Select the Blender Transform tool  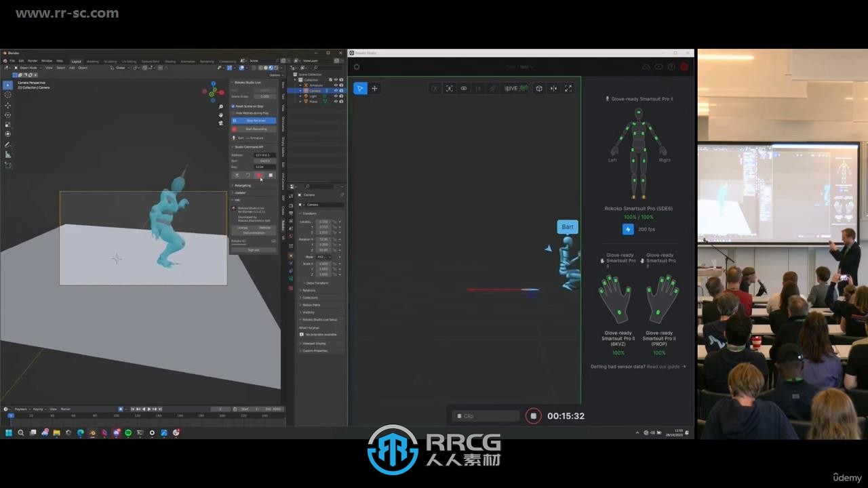[x=8, y=134]
